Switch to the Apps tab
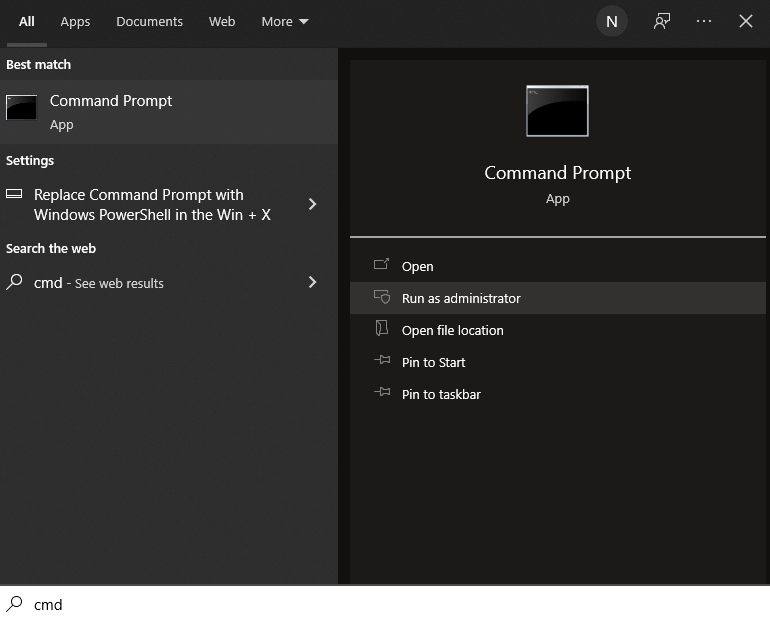 [75, 21]
